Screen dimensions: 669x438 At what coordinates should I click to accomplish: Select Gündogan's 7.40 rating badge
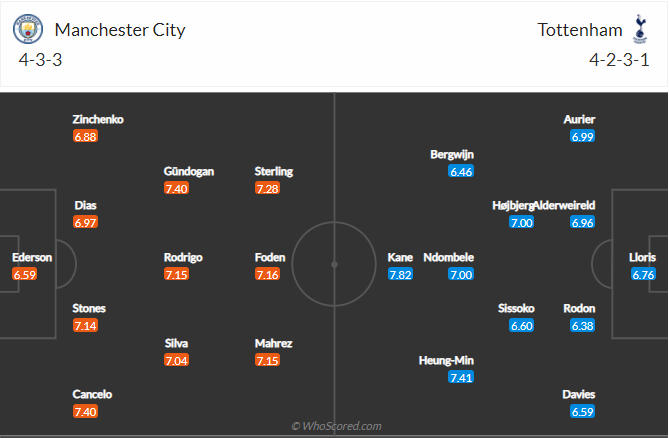click(x=176, y=188)
